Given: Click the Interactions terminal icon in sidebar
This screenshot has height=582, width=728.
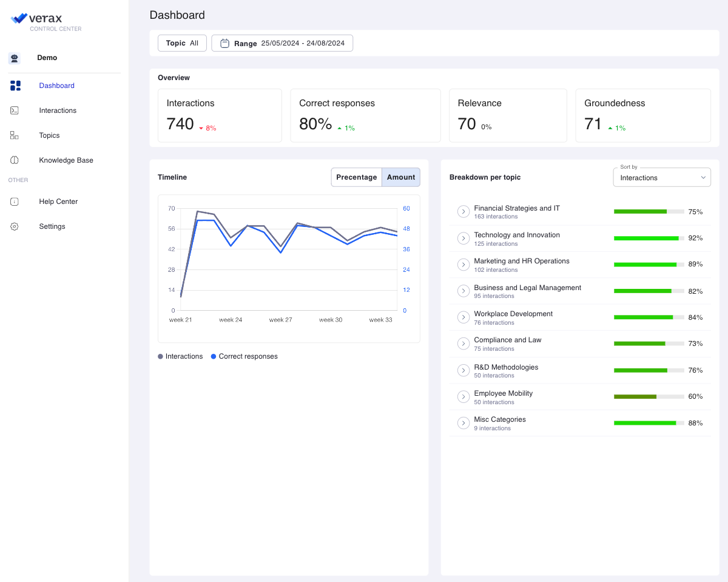Looking at the screenshot, I should pyautogui.click(x=15, y=110).
